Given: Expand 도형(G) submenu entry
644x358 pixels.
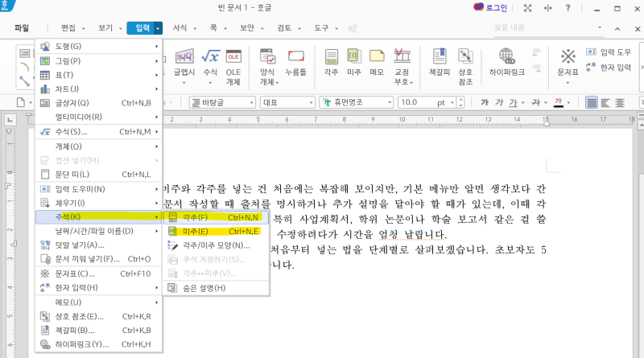Looking at the screenshot, I should click(99, 47).
